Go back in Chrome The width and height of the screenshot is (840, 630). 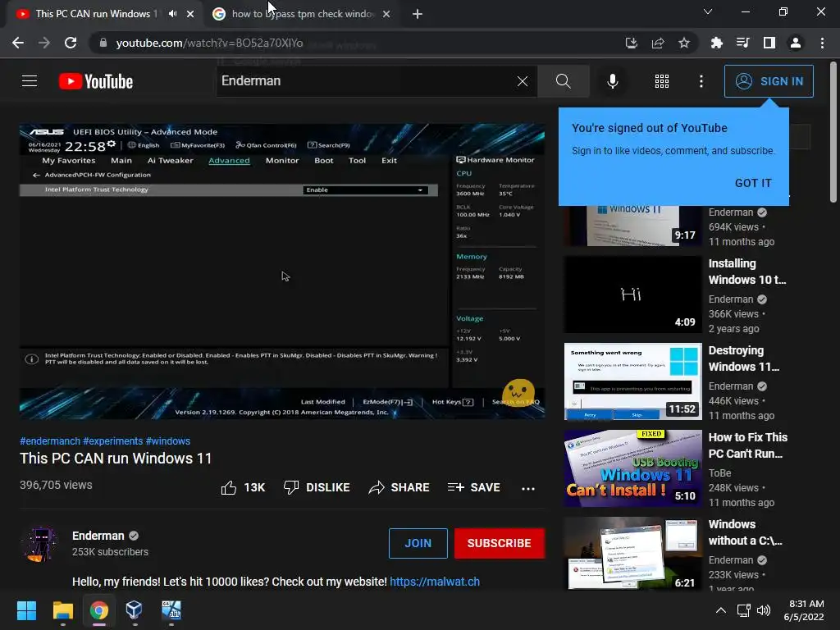pyautogui.click(x=18, y=43)
